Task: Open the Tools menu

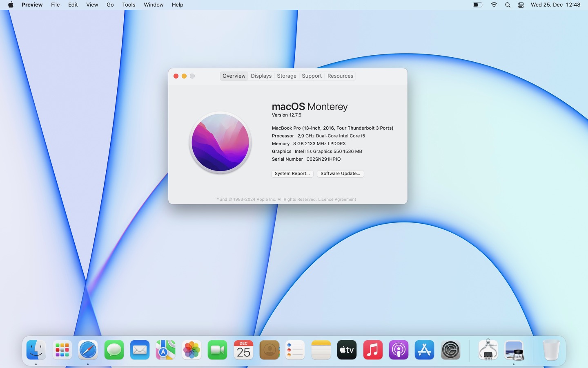Action: (x=129, y=5)
